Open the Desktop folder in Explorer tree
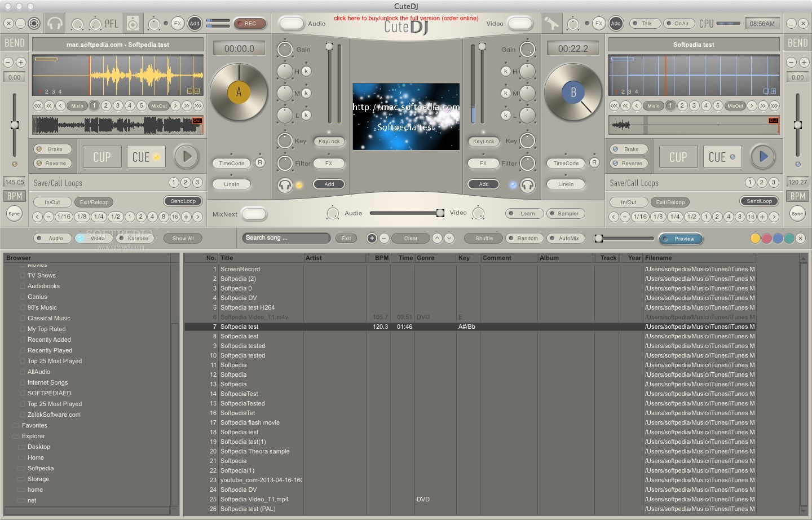The width and height of the screenshot is (812, 520). click(39, 447)
